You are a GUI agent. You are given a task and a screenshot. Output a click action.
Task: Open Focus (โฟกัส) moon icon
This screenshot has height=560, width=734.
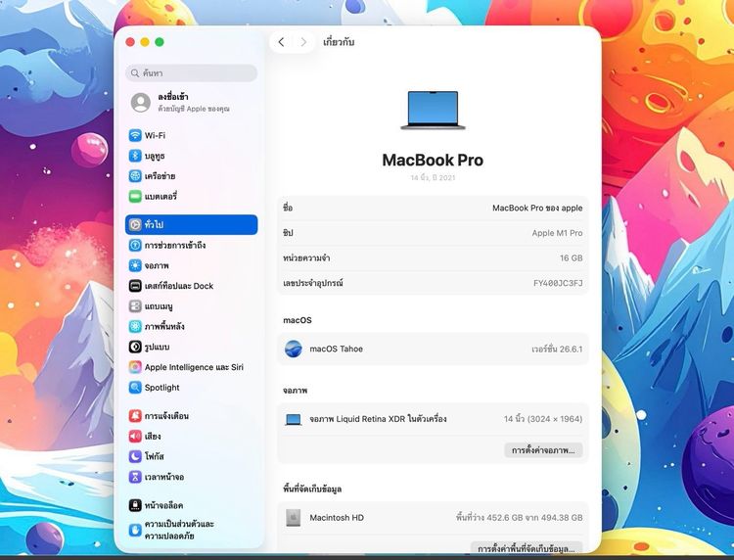point(135,456)
